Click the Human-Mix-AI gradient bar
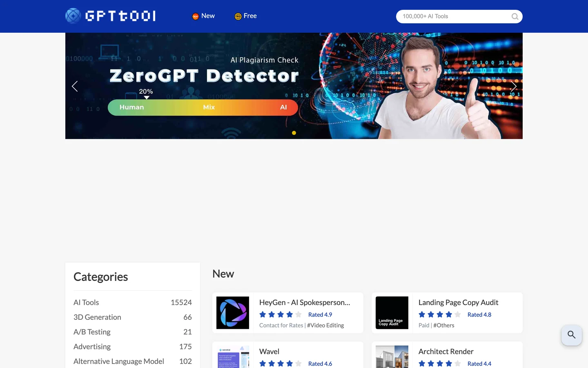The height and width of the screenshot is (368, 588). (x=203, y=108)
